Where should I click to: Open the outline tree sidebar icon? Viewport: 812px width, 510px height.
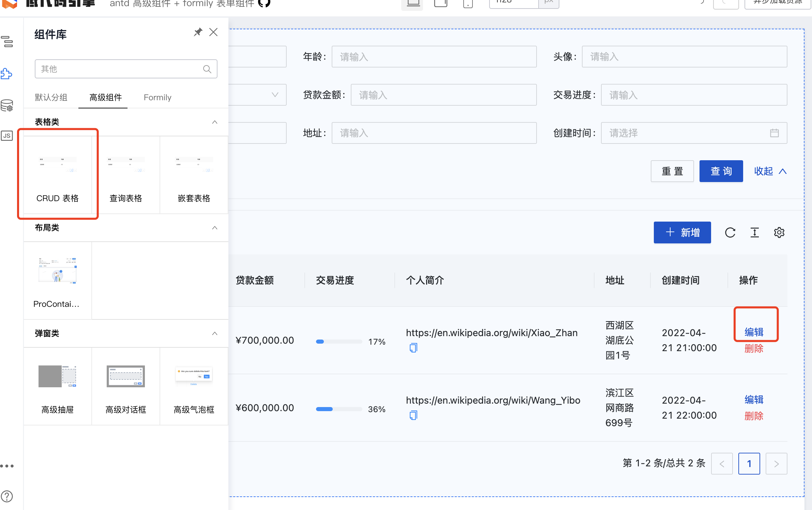(x=7, y=42)
